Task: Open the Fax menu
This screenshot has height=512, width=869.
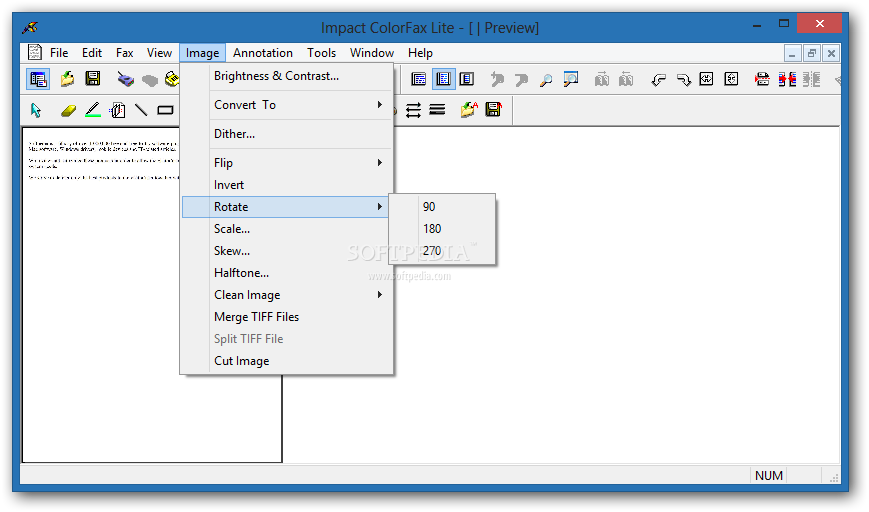Action: (125, 53)
